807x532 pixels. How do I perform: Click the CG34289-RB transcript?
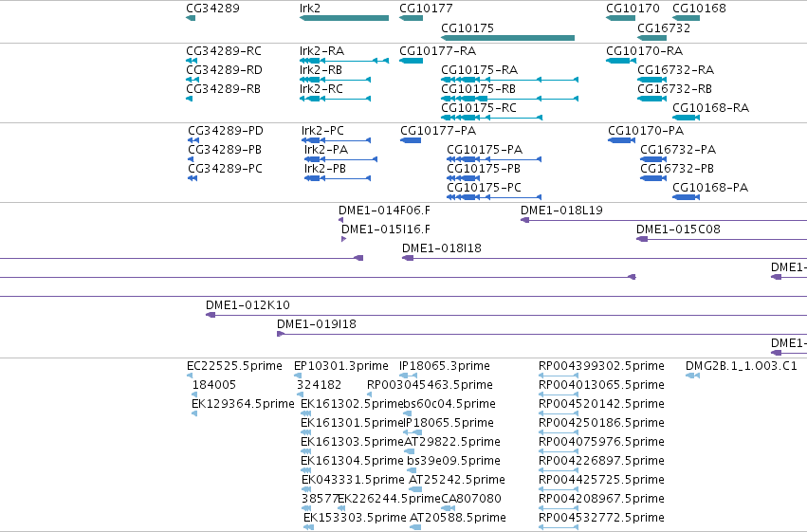[x=224, y=89]
